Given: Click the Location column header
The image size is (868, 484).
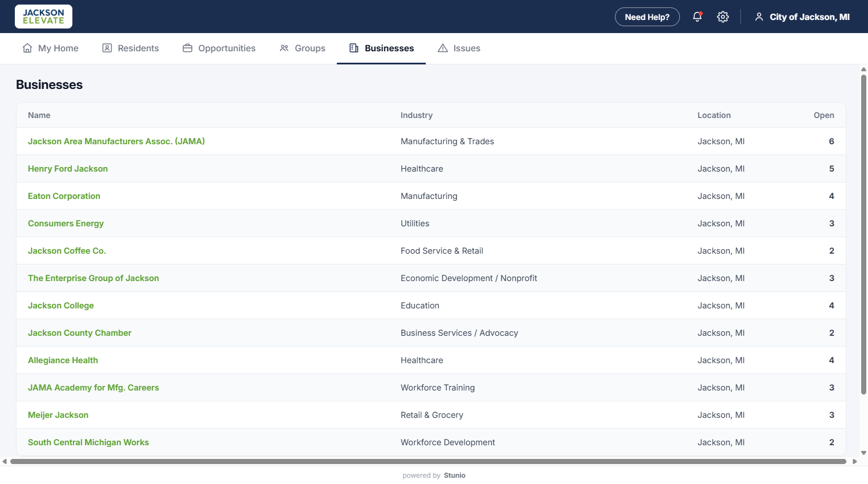Looking at the screenshot, I should [x=714, y=115].
